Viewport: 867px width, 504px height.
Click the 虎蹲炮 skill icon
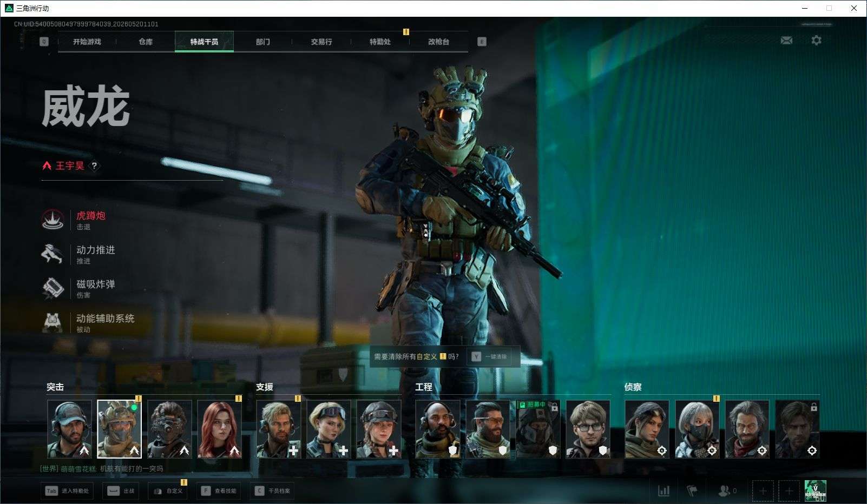coord(53,220)
